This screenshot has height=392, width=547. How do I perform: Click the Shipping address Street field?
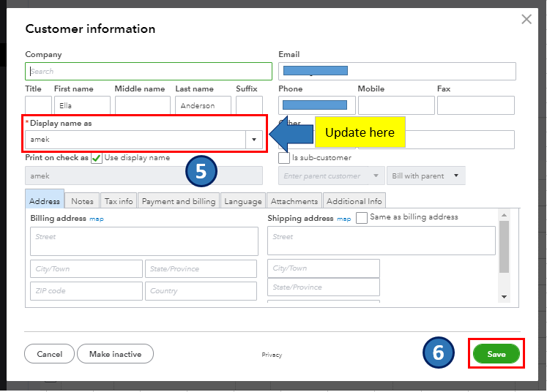[x=382, y=241]
